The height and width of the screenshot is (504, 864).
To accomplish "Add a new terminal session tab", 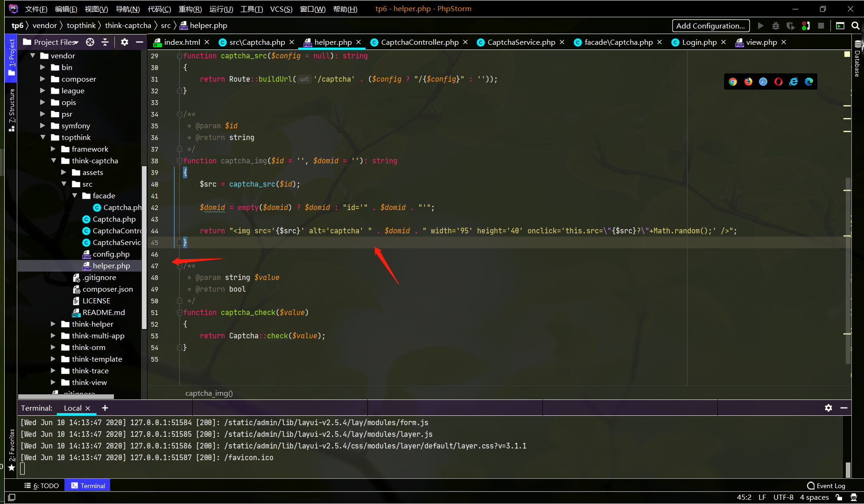I will (105, 408).
